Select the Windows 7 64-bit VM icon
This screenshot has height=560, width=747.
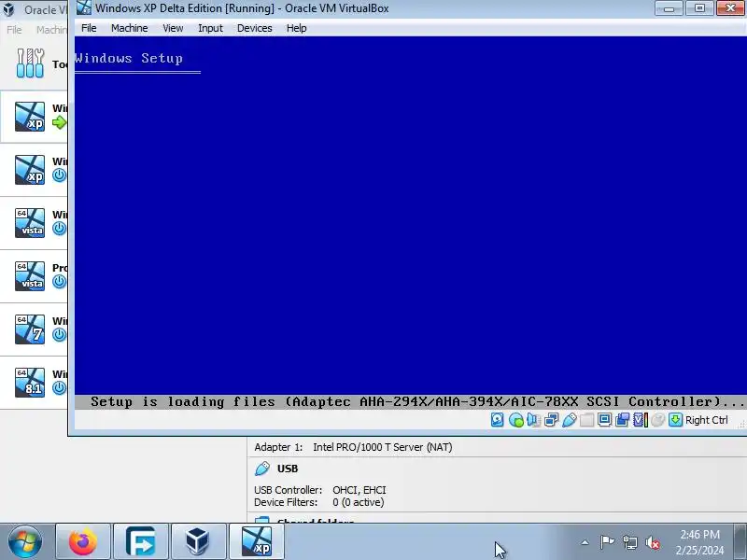(30, 329)
